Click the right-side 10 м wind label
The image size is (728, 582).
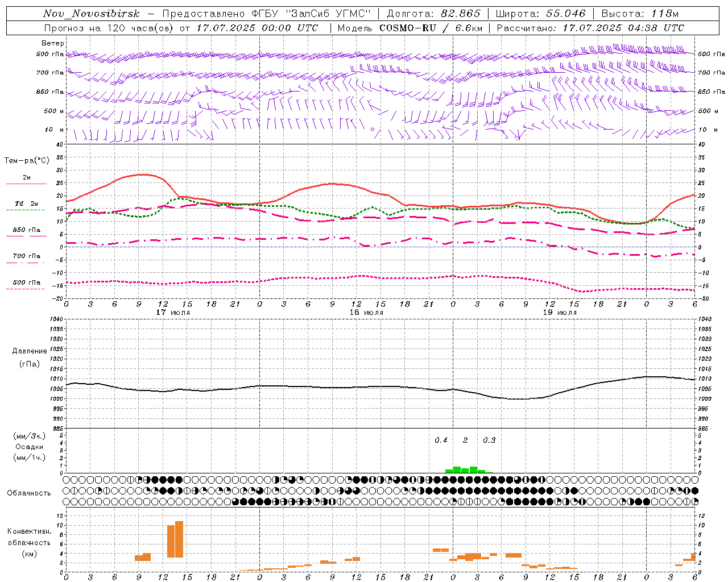(x=707, y=130)
